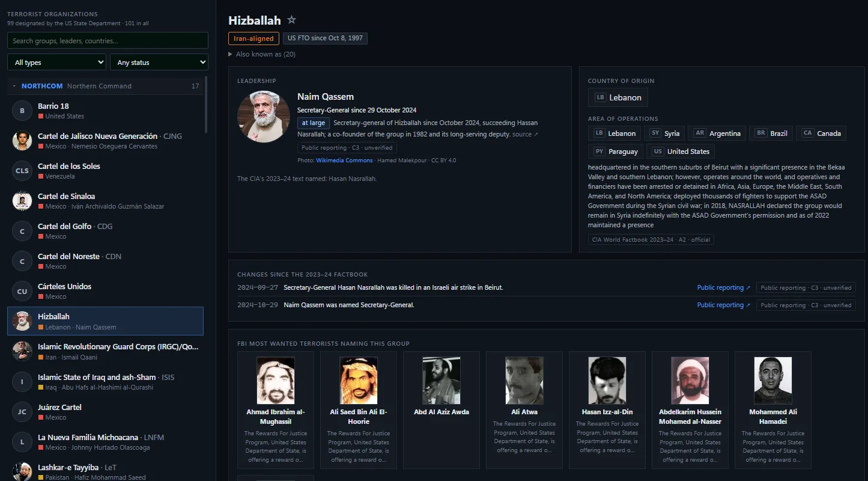
Task: Open Abd Al Aziz Awda wanted card
Action: (442, 410)
